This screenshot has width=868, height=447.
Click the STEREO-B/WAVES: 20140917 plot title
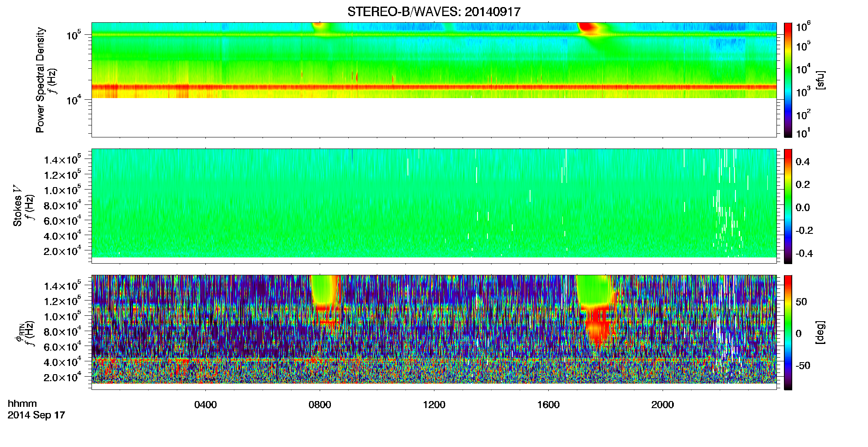[434, 12]
